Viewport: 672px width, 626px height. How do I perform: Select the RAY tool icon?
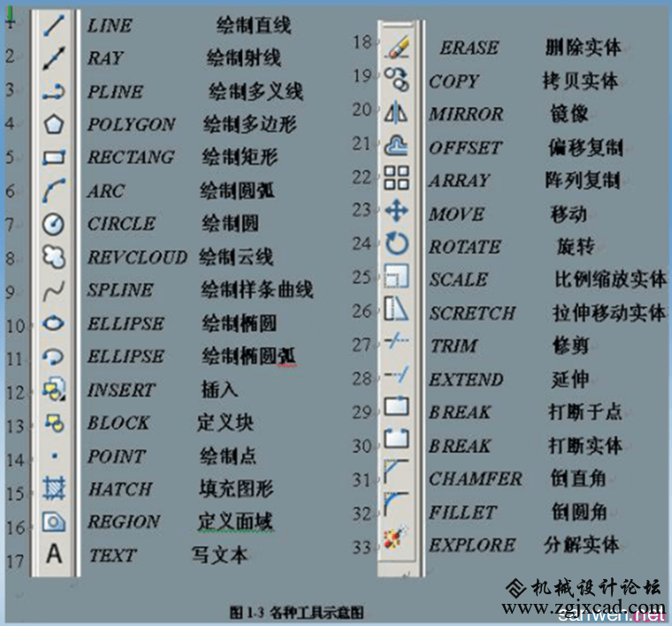[x=54, y=58]
